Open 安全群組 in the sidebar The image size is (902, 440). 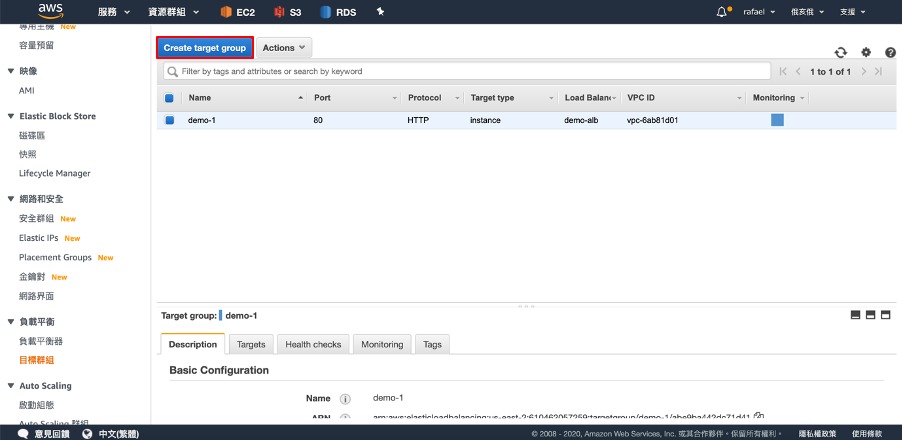[37, 219]
